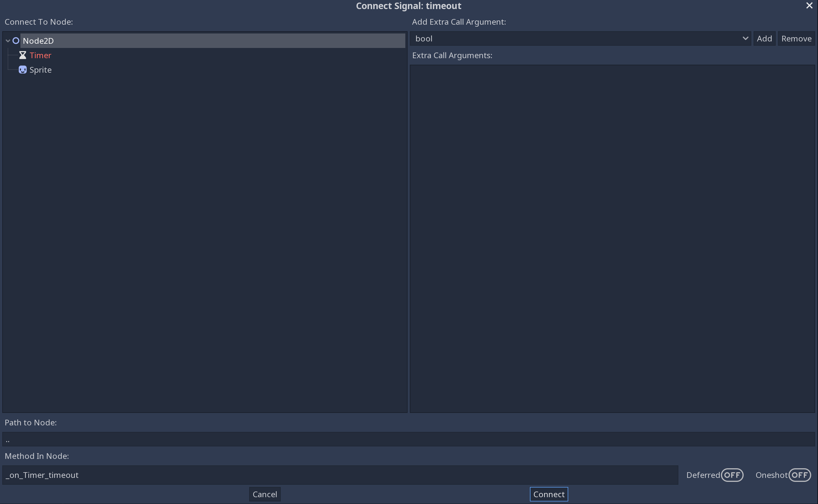This screenshot has height=504, width=818.
Task: Click inside the Extra Call Arguments list
Action: pyautogui.click(x=612, y=238)
